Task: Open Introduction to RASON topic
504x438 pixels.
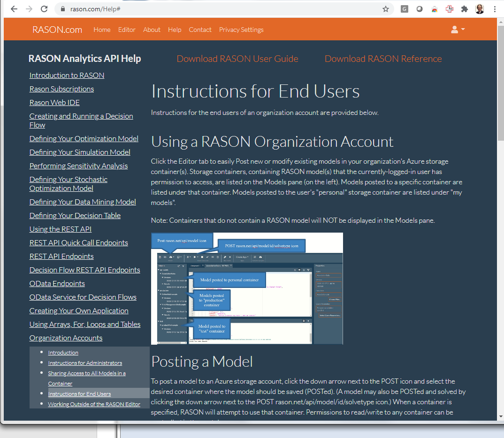Action: click(x=67, y=75)
